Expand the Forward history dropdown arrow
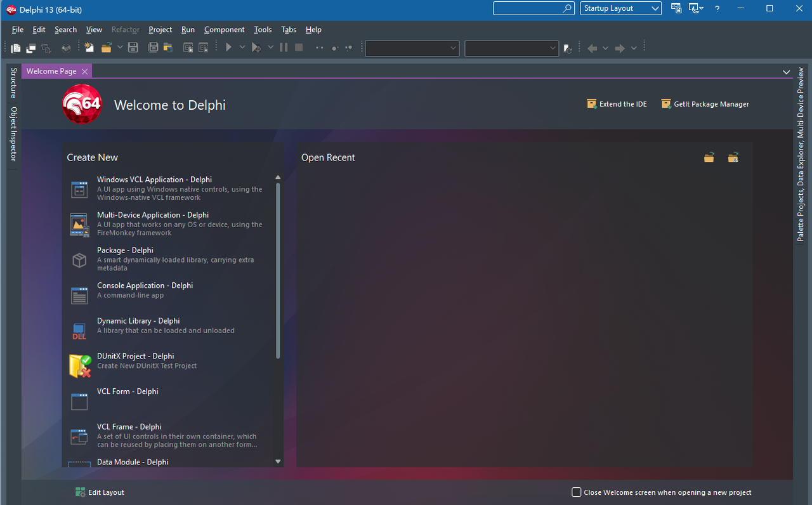Screen dimensions: 812x505 pyautogui.click(x=634, y=48)
